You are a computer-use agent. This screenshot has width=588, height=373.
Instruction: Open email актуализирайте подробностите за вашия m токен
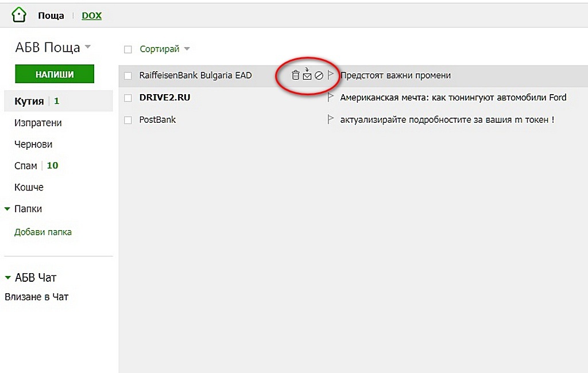(447, 119)
